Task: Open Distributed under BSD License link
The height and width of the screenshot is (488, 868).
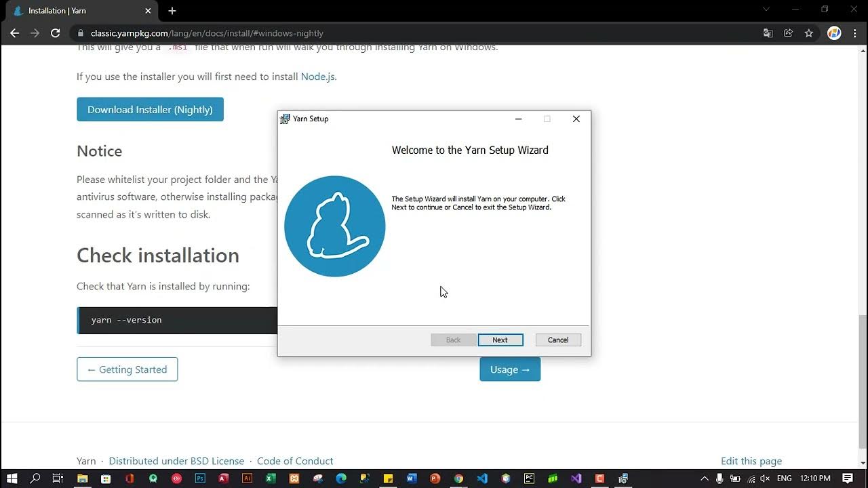Action: coord(176,461)
